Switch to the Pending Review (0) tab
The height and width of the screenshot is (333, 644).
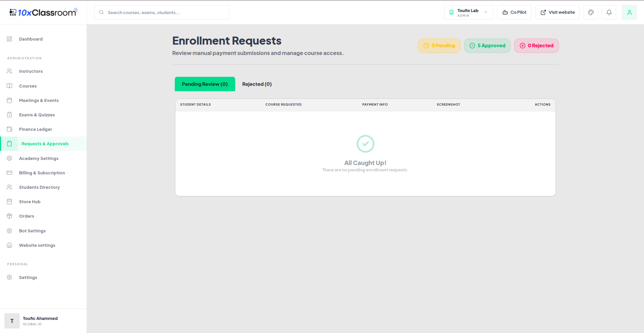coord(205,84)
